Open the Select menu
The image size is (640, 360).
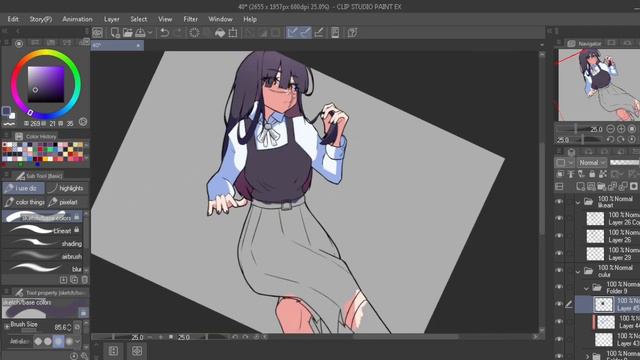point(139,19)
